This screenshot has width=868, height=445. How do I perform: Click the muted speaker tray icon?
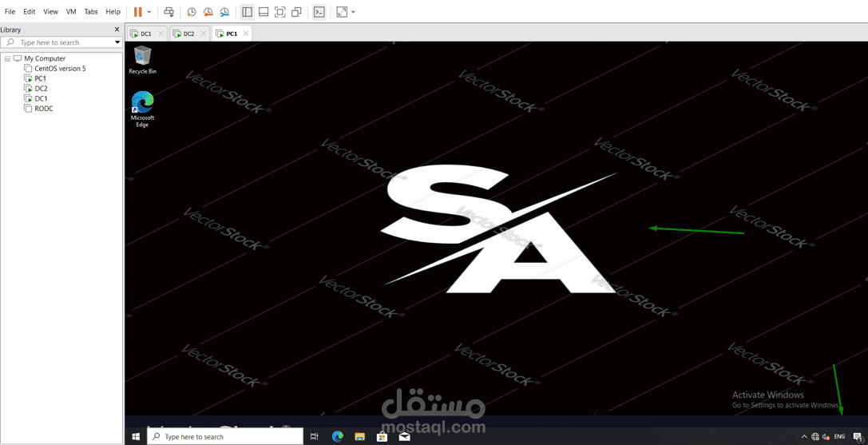[x=826, y=437]
